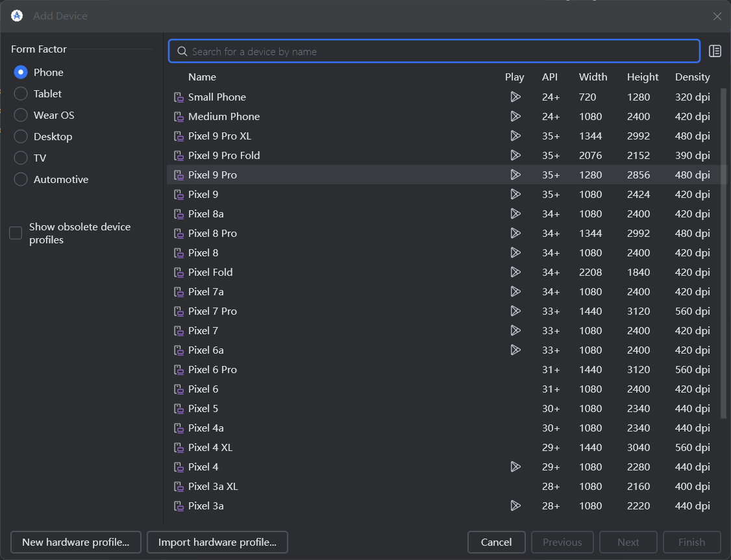The height and width of the screenshot is (560, 731).
Task: Click the 3040 height value
Action: coord(638,447)
